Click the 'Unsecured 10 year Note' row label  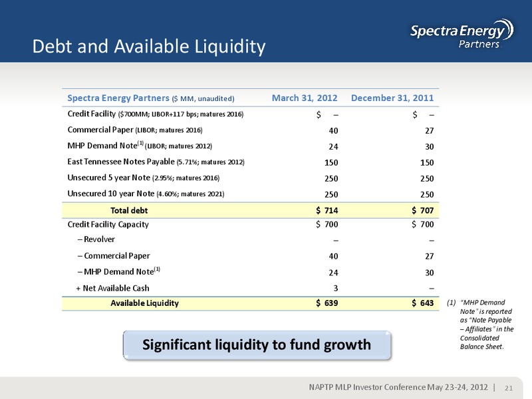pyautogui.click(x=146, y=194)
